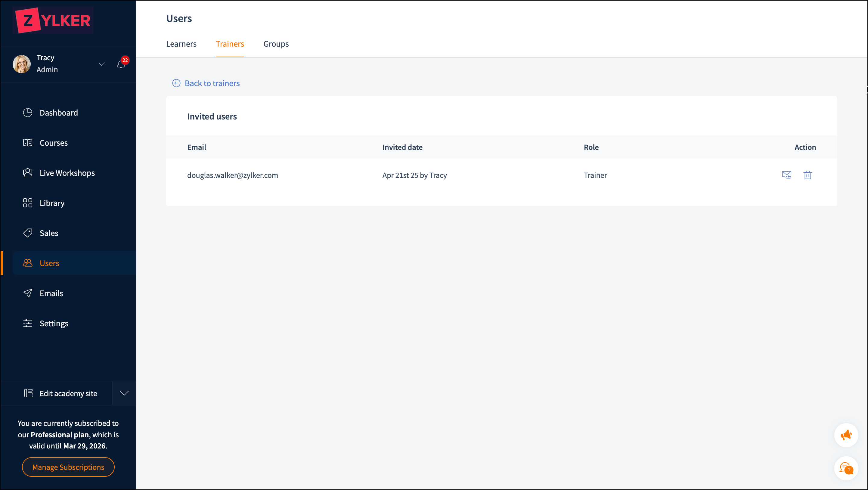Go back via Back to trainers link
This screenshot has width=868, height=490.
pos(212,83)
